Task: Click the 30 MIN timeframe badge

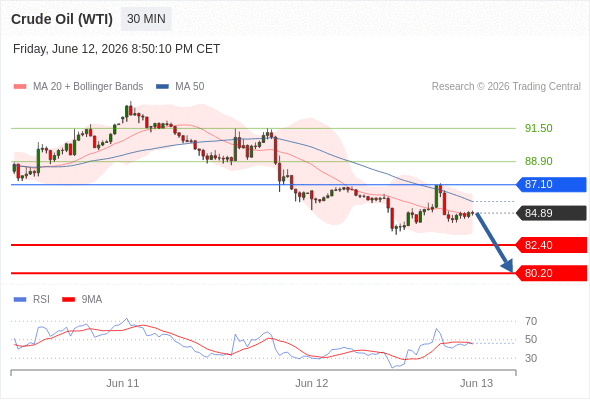Action: point(146,19)
